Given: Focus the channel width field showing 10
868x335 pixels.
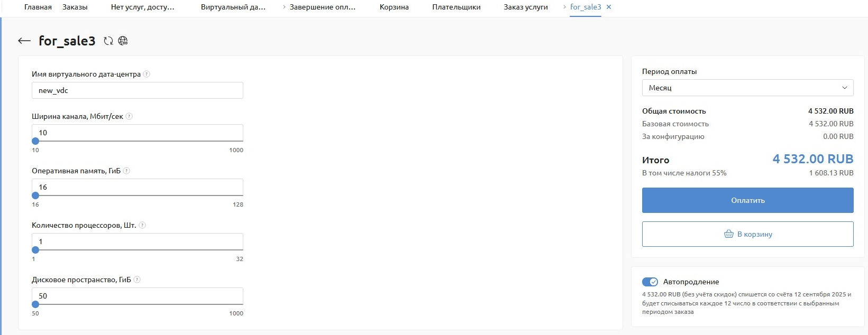Looking at the screenshot, I should coord(138,133).
